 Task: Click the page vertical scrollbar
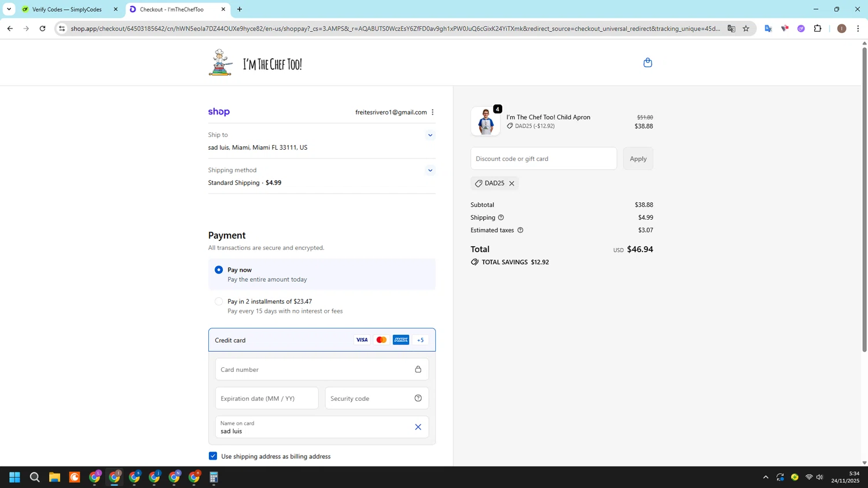coord(865,198)
